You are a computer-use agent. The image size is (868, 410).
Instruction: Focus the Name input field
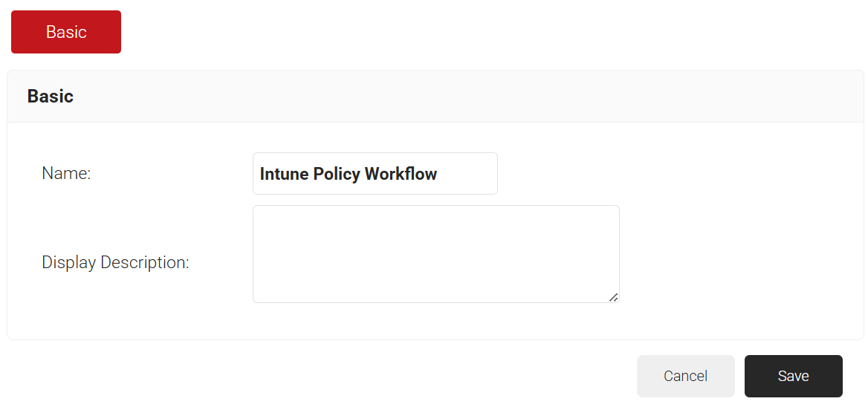coord(375,174)
